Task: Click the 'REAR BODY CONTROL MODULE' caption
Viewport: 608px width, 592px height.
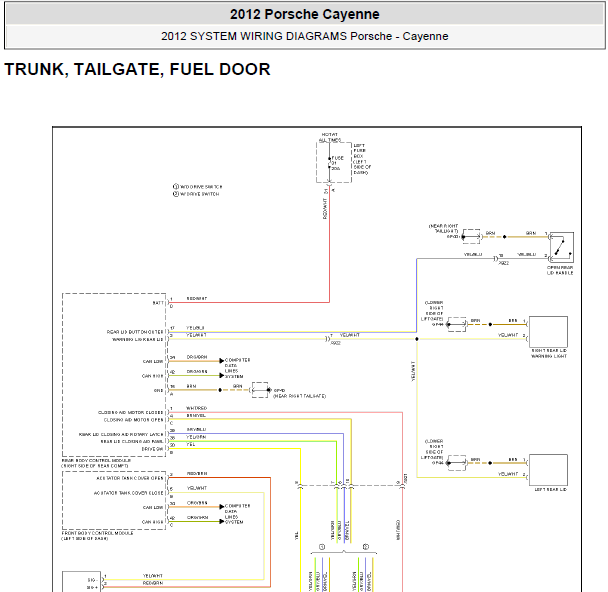Action: [97, 461]
